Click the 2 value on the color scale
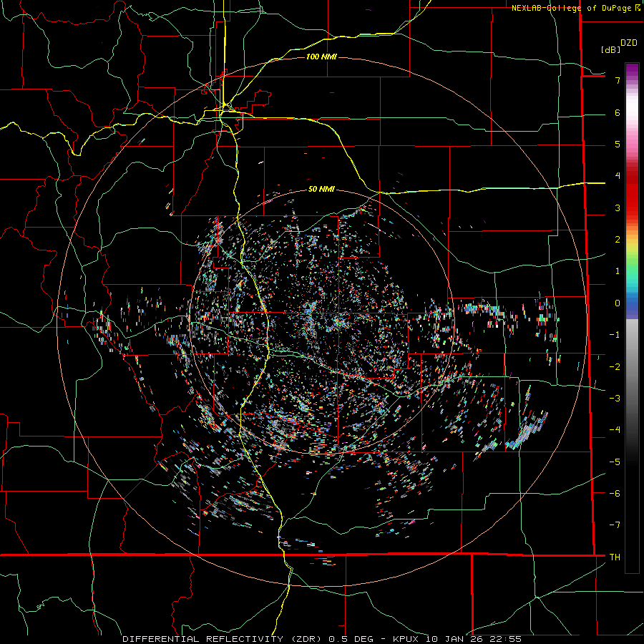 pyautogui.click(x=618, y=240)
